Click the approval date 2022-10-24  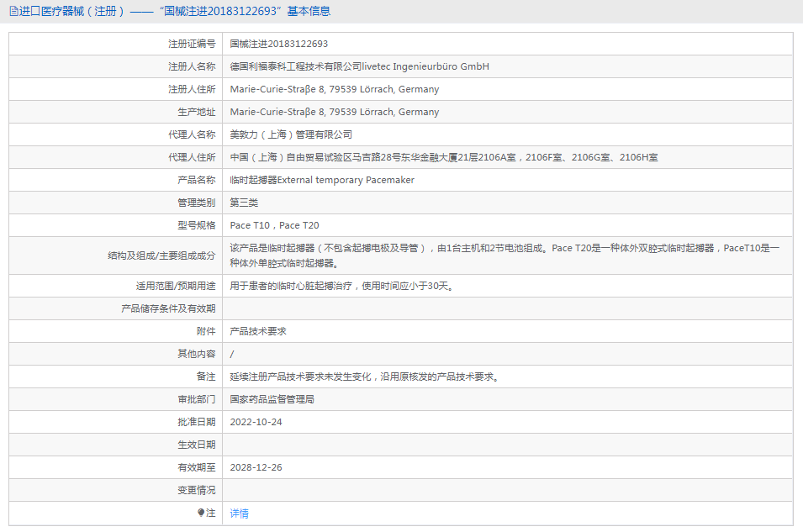[x=256, y=422]
